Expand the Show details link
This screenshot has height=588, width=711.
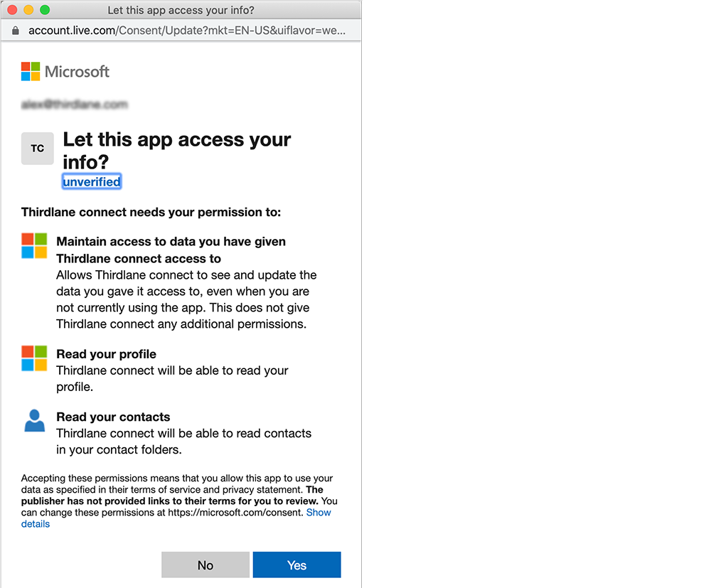coord(318,513)
